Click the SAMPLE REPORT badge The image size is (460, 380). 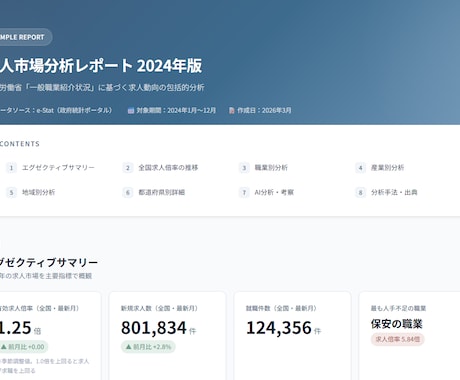[x=25, y=37]
